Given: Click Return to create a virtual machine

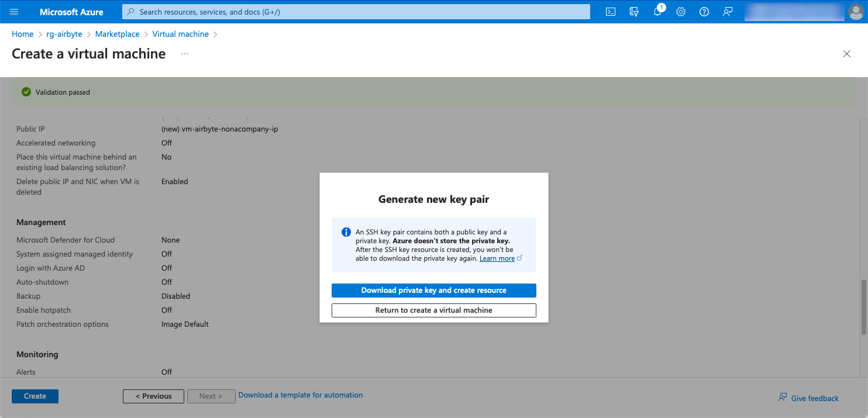Looking at the screenshot, I should pos(433,310).
